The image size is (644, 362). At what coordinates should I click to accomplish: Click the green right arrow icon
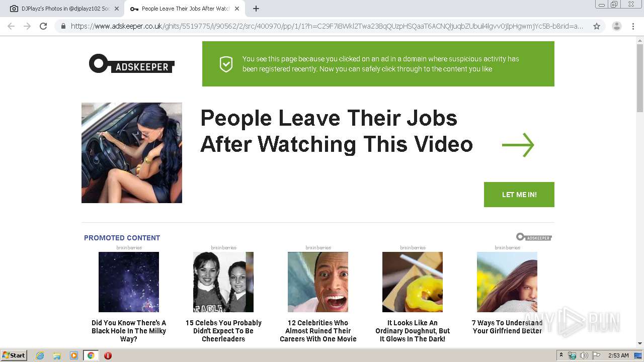click(x=518, y=145)
